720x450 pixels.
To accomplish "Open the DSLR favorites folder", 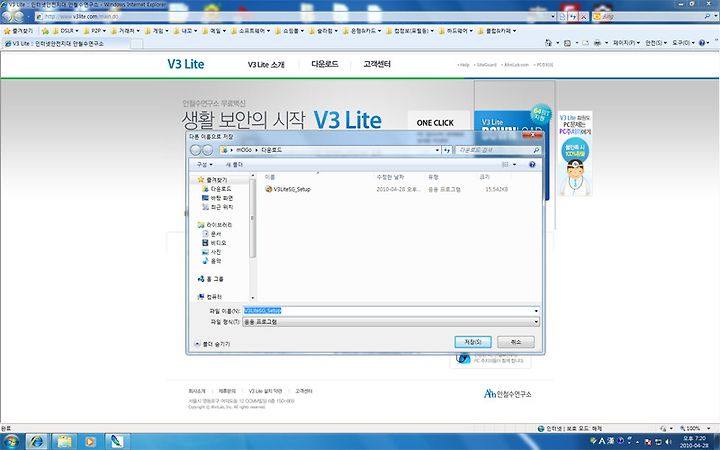I will pos(65,31).
